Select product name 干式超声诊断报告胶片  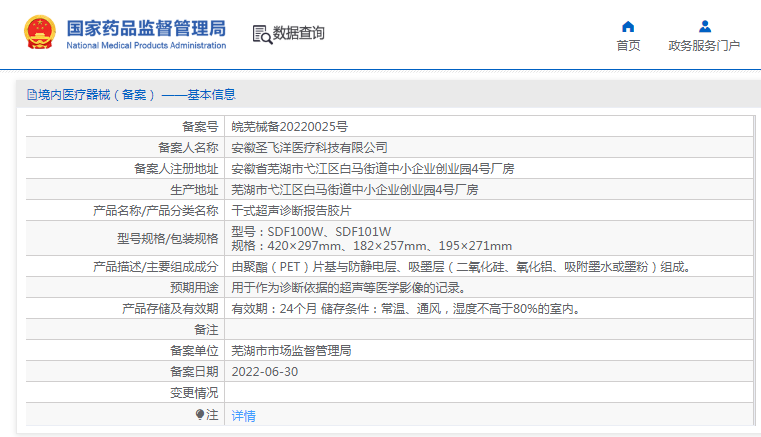coord(292,211)
